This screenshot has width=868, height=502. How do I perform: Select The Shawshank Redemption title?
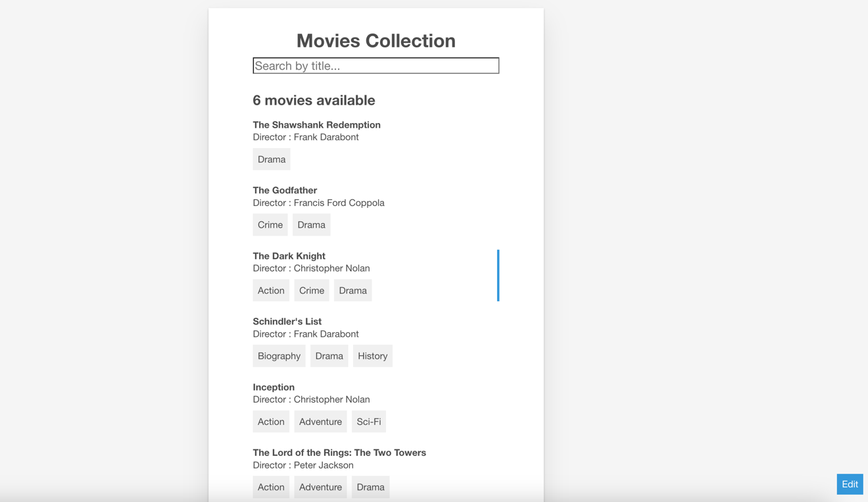(316, 125)
